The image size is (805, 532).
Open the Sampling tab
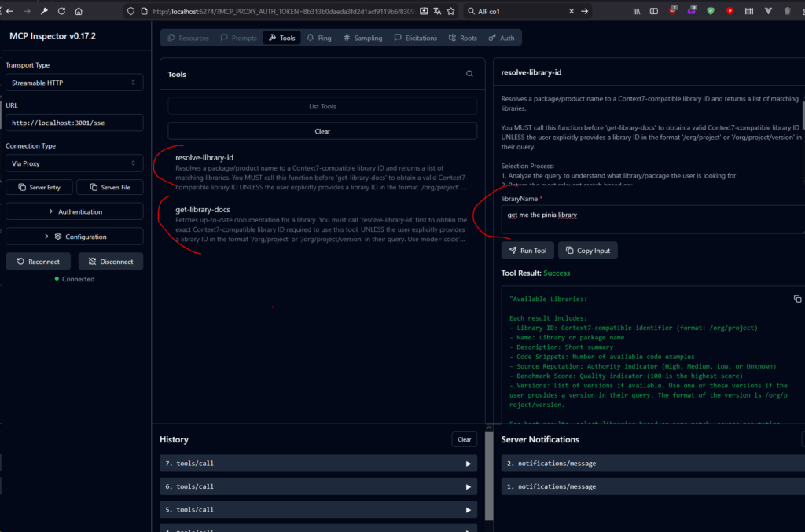tap(362, 38)
